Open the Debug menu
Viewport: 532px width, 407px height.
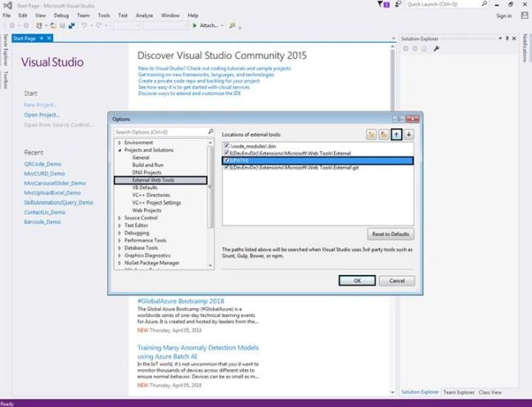pos(61,16)
